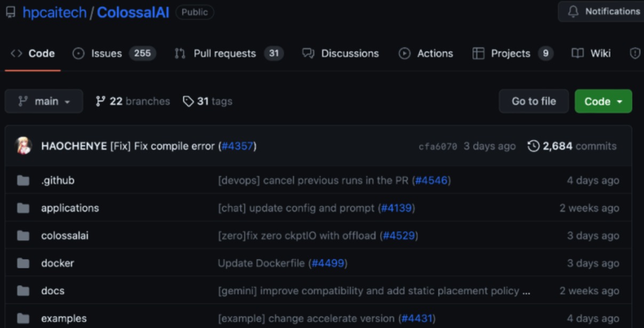The width and height of the screenshot is (644, 328).
Task: Open '[example] change accelerate version' commit message
Action: tap(307, 319)
